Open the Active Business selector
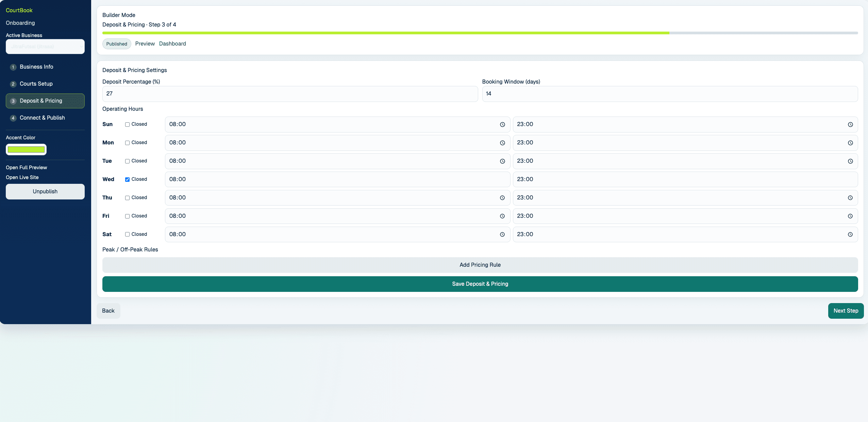The width and height of the screenshot is (868, 422). (45, 47)
